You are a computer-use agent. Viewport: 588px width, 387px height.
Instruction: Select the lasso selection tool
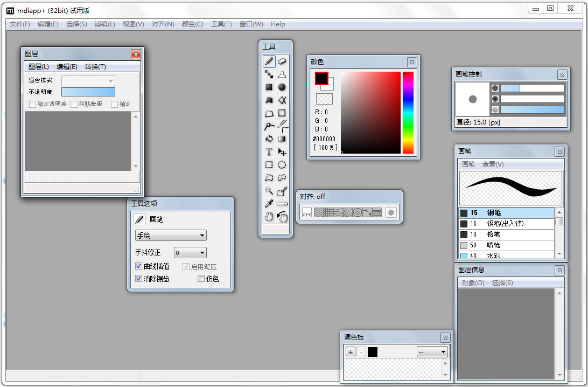pyautogui.click(x=282, y=177)
